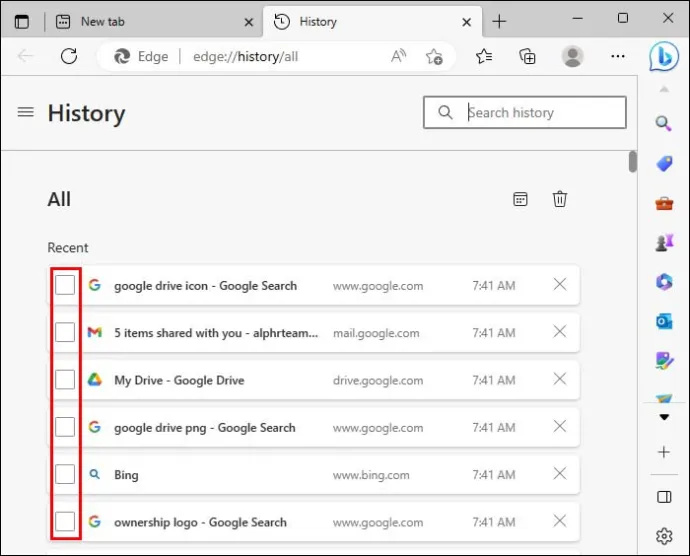Image resolution: width=690 pixels, height=556 pixels.
Task: Open Settings and more ellipsis menu
Action: pyautogui.click(x=618, y=56)
